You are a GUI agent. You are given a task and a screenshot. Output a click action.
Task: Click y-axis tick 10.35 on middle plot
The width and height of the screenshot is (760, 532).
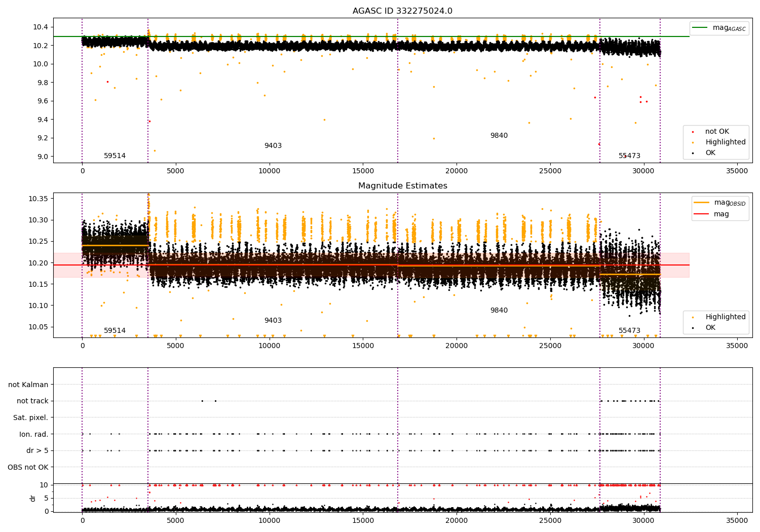coord(39,199)
